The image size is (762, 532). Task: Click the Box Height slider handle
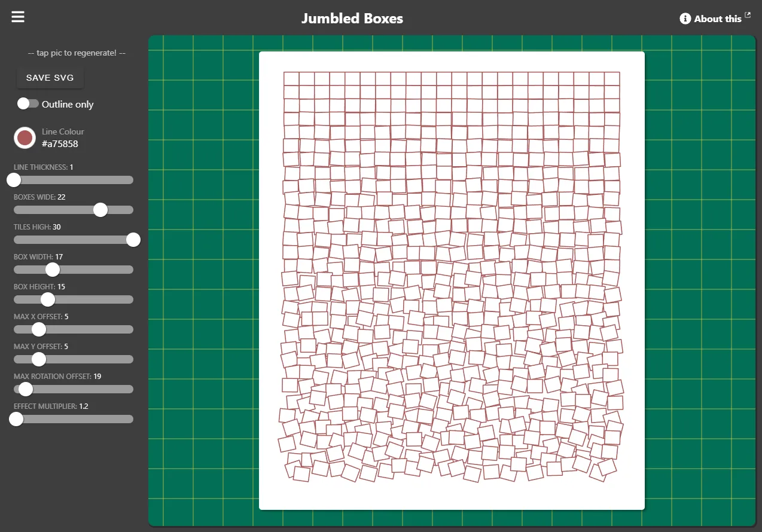click(48, 299)
